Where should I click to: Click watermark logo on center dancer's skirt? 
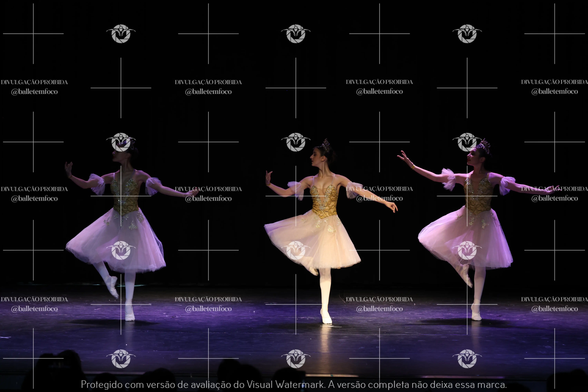tap(296, 250)
